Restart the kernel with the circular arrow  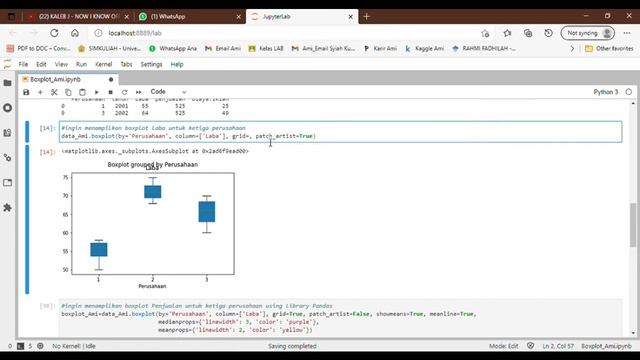coord(124,92)
